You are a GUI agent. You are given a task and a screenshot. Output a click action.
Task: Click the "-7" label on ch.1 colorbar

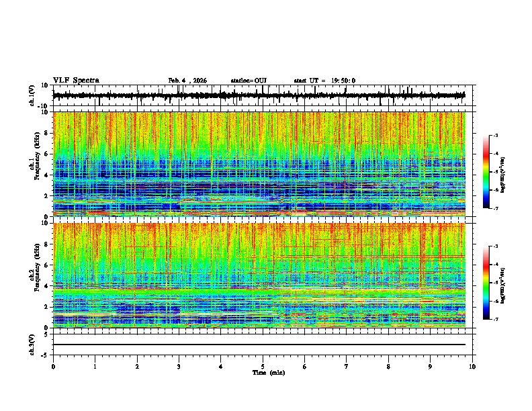(496, 208)
